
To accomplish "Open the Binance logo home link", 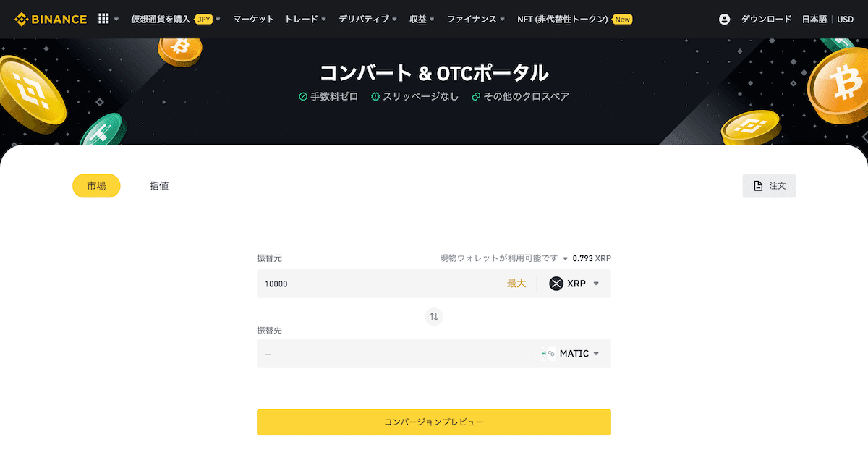I will click(51, 19).
